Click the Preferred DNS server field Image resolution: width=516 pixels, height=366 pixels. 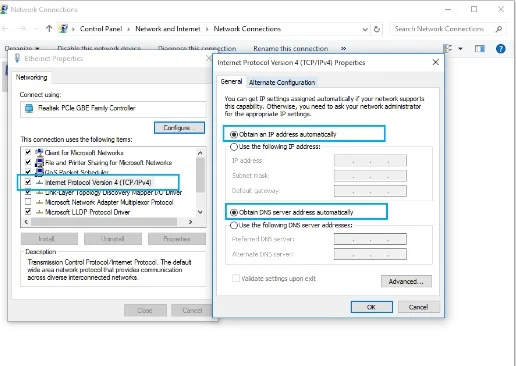point(370,239)
